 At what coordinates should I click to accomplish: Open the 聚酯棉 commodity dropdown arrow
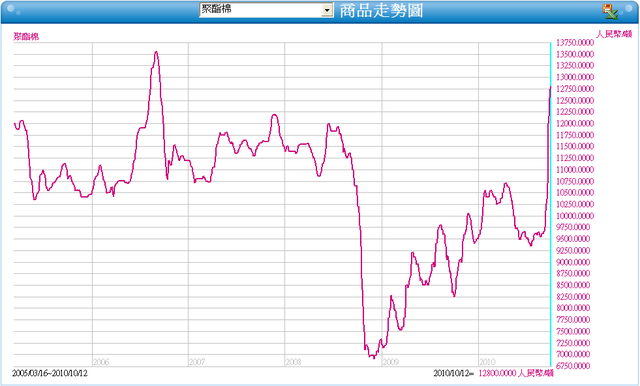coord(327,10)
